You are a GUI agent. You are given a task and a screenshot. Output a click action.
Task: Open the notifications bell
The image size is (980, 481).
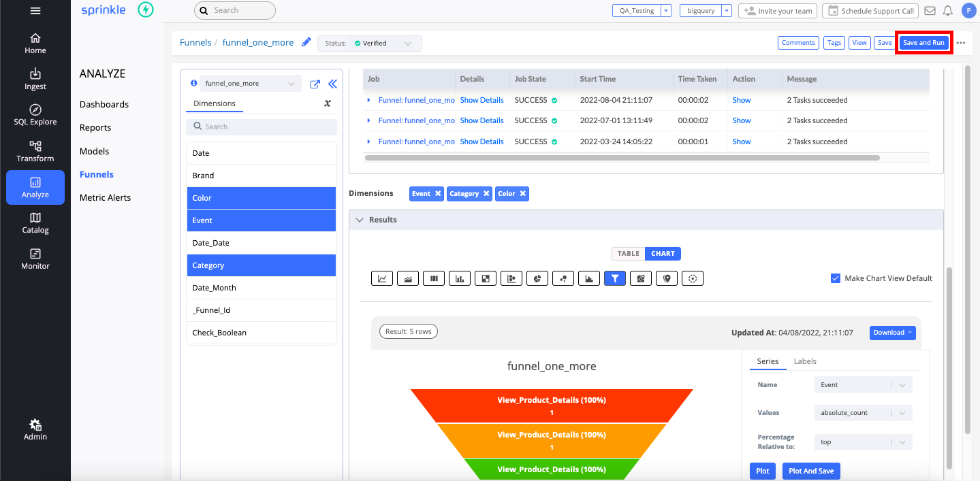tap(947, 11)
